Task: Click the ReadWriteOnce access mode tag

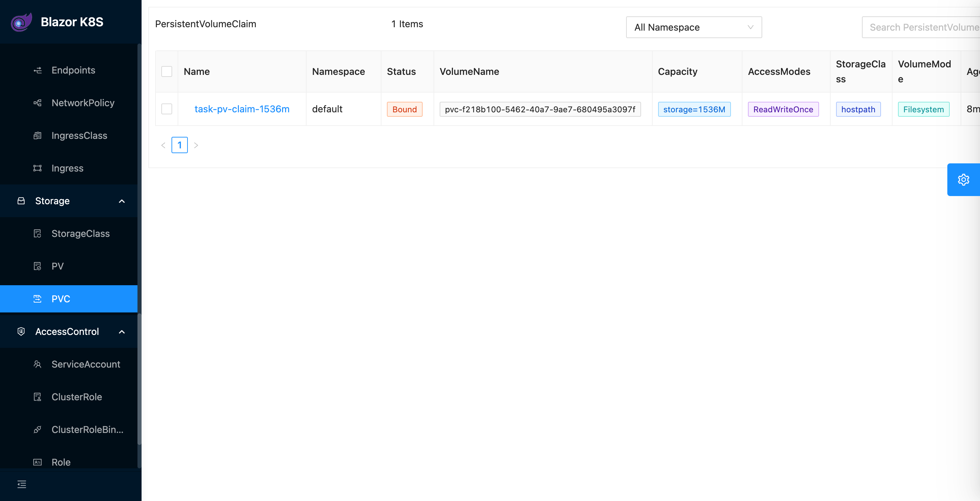Action: point(783,110)
